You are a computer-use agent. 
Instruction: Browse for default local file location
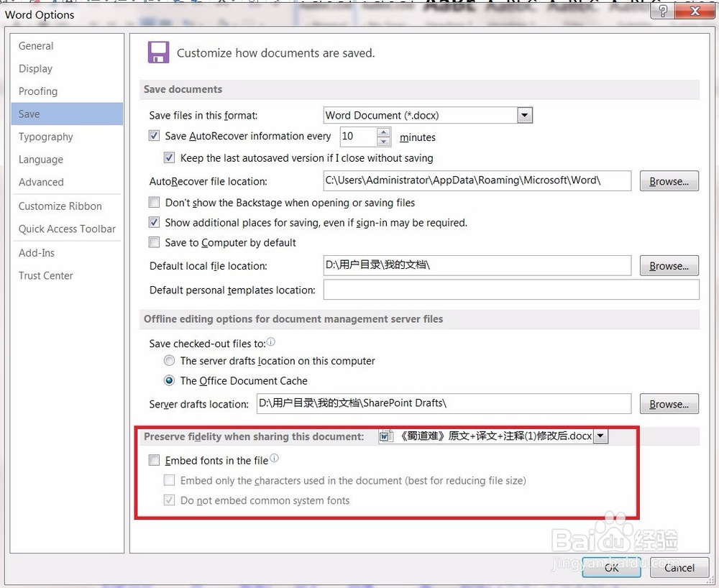click(669, 266)
